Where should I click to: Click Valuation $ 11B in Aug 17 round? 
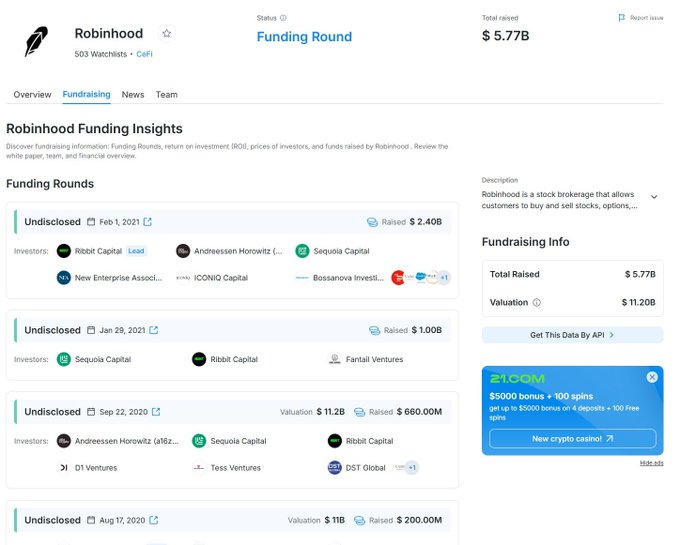click(x=316, y=520)
